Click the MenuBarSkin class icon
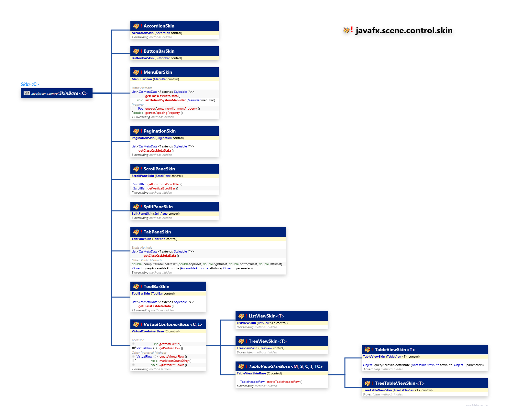Screen dimensions: 506x420 coord(136,72)
